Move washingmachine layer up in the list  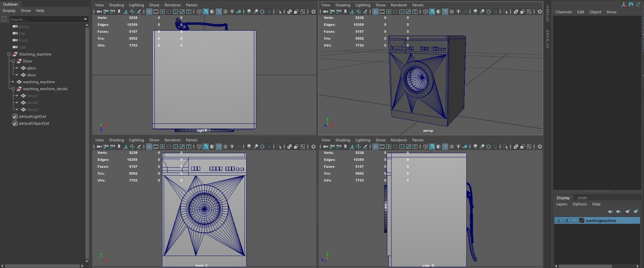tap(610, 211)
